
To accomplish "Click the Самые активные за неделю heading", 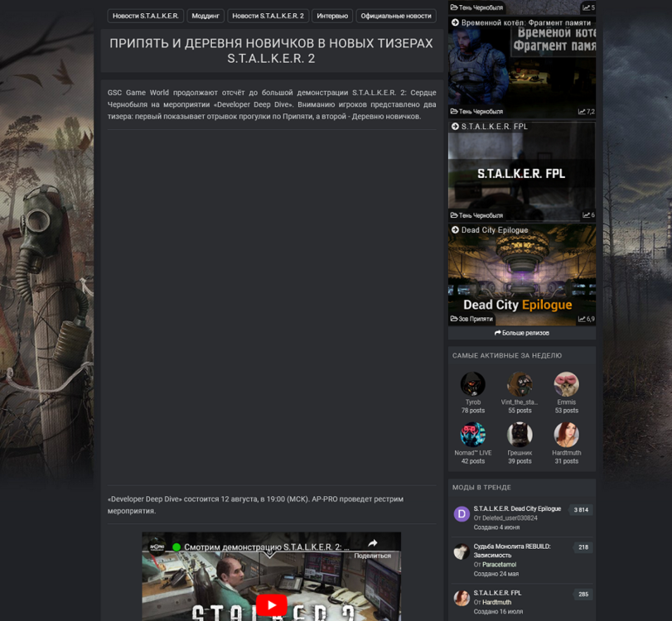I will pyautogui.click(x=506, y=355).
